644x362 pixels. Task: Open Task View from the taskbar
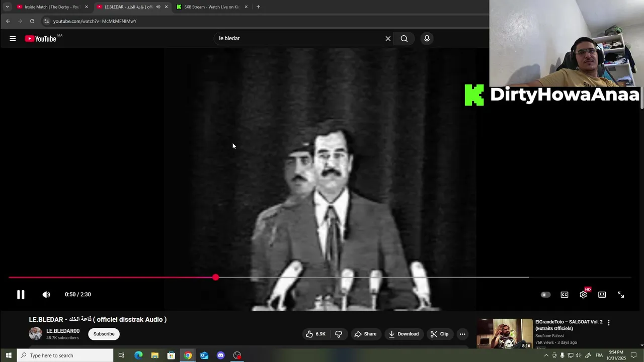121,355
